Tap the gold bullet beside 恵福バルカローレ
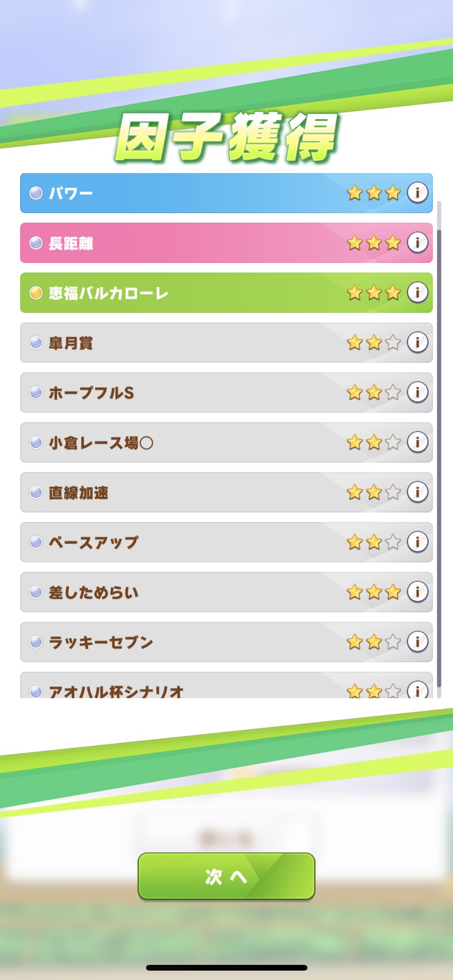The image size is (453, 980). point(36,293)
